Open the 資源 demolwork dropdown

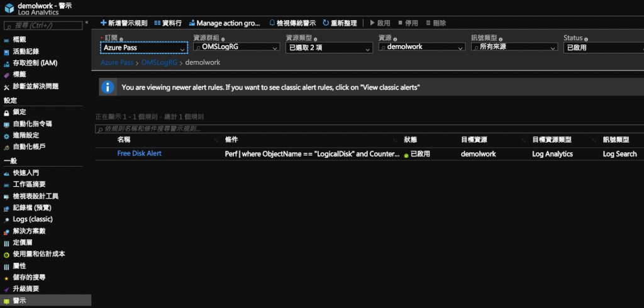[422, 47]
